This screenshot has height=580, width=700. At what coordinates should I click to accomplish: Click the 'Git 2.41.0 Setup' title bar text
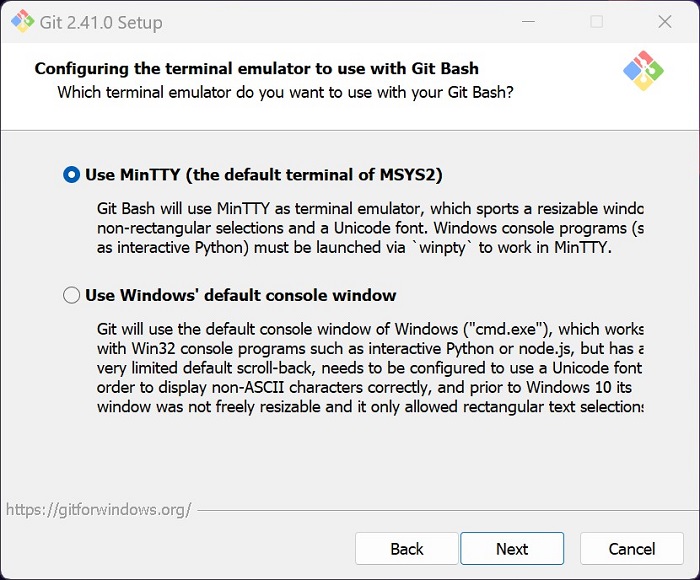tap(101, 22)
